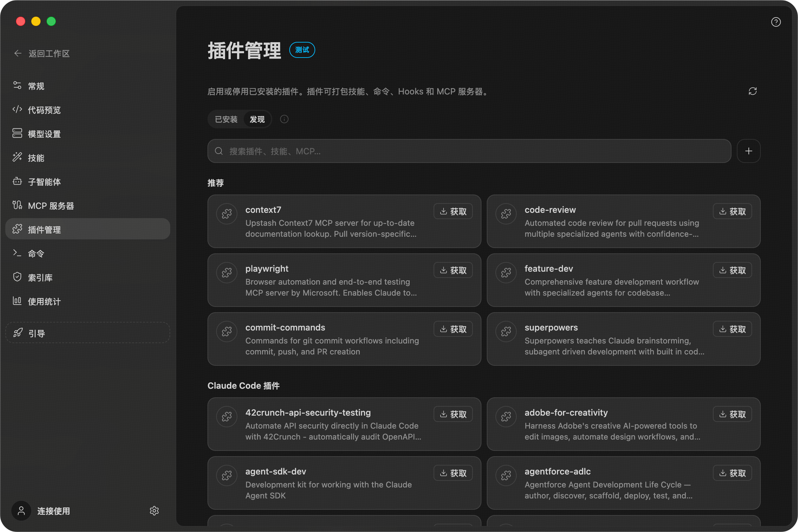Image resolution: width=798 pixels, height=532 pixels.
Task: Click the 引导 onboarding button
Action: pyautogui.click(x=87, y=333)
